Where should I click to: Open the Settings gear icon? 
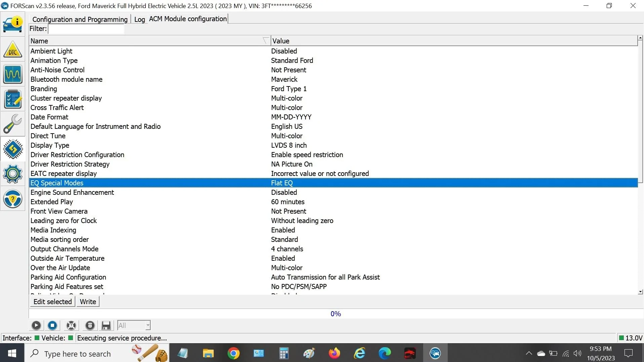[x=13, y=174]
